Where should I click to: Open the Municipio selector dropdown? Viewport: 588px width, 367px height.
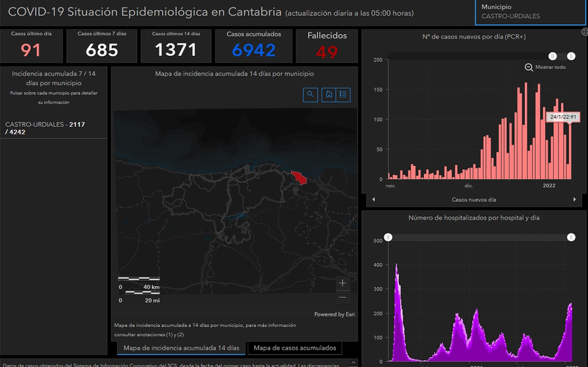[530, 12]
